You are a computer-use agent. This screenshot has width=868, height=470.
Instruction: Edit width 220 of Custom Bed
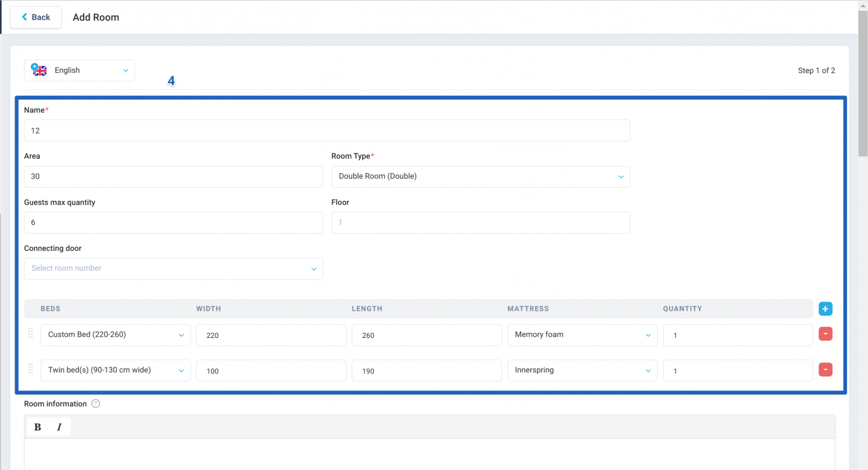point(271,335)
